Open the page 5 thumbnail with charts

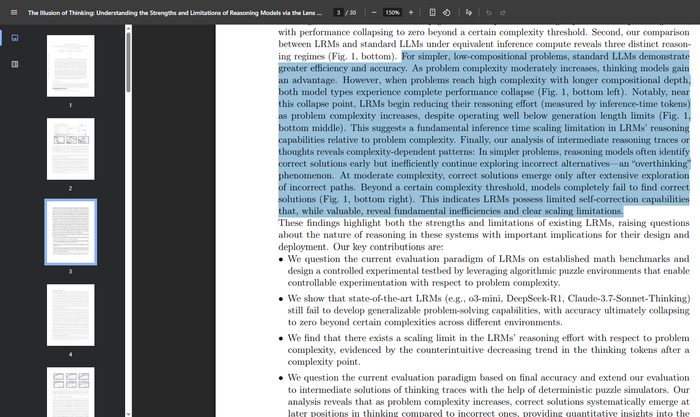pos(71,392)
